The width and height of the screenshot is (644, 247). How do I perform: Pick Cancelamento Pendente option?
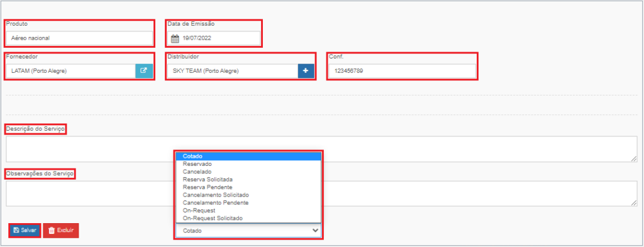click(248, 202)
